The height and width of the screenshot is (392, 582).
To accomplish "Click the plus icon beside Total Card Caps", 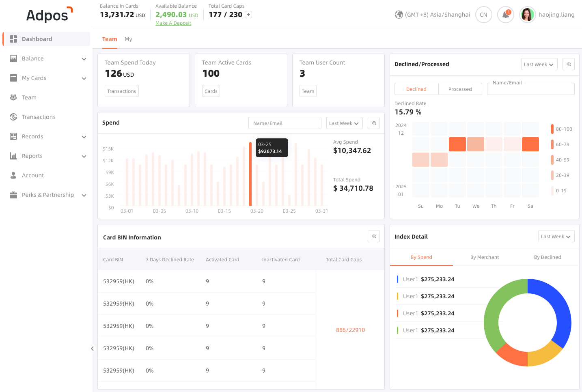I will pos(248,15).
